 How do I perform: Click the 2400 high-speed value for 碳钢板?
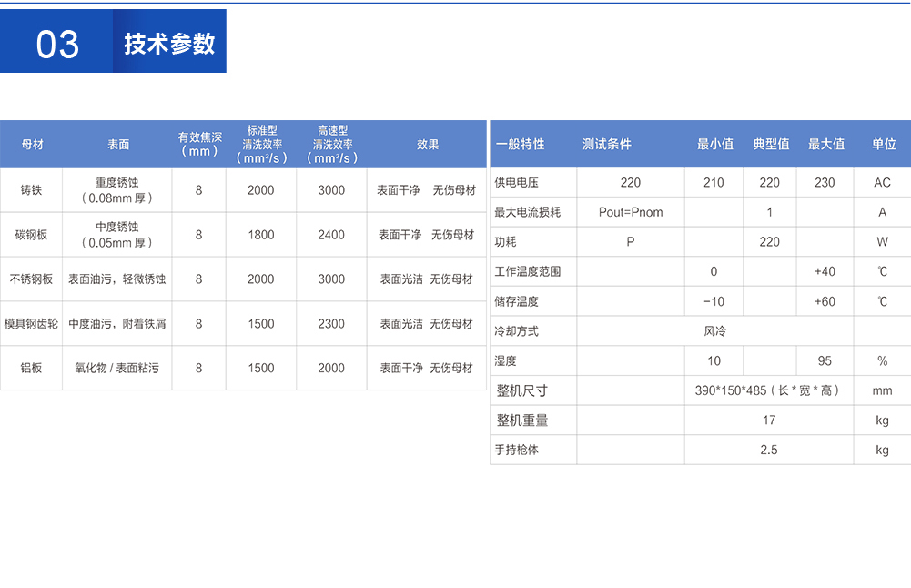click(331, 235)
